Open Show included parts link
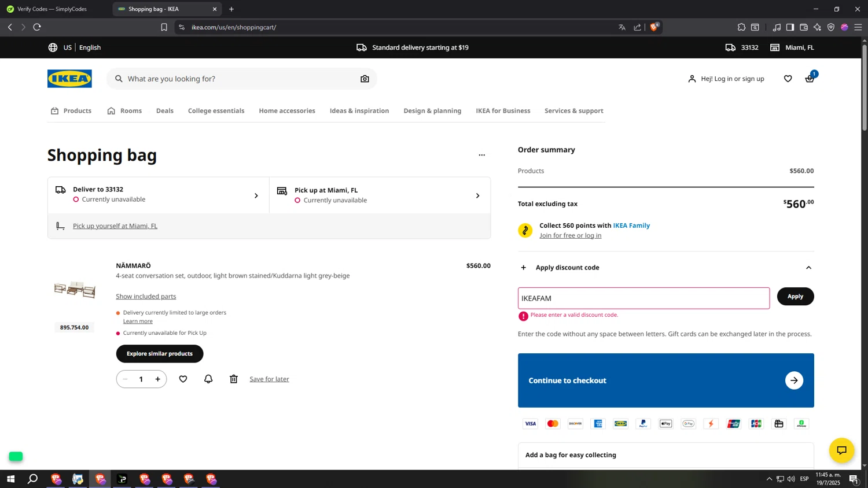Screen dimensions: 868x488 pyautogui.click(x=146, y=297)
